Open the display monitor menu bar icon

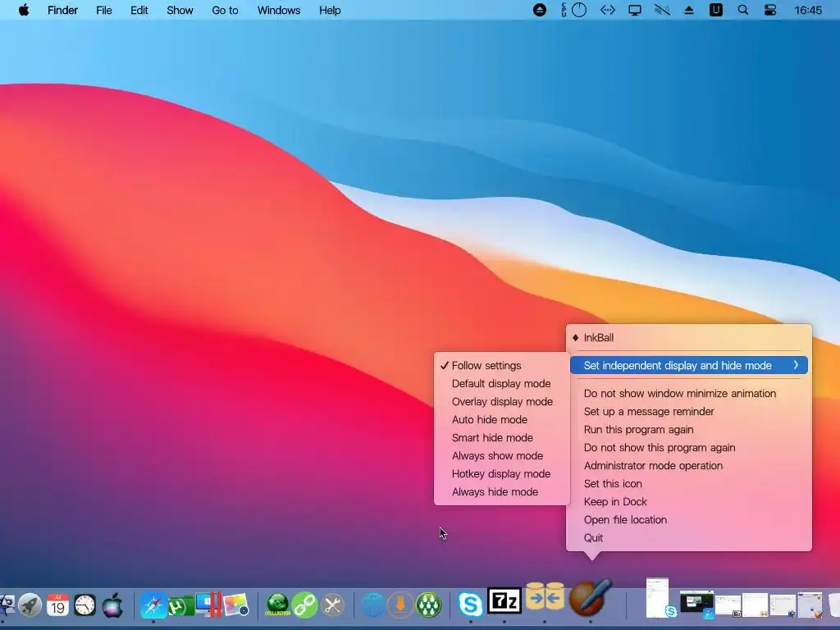635,10
